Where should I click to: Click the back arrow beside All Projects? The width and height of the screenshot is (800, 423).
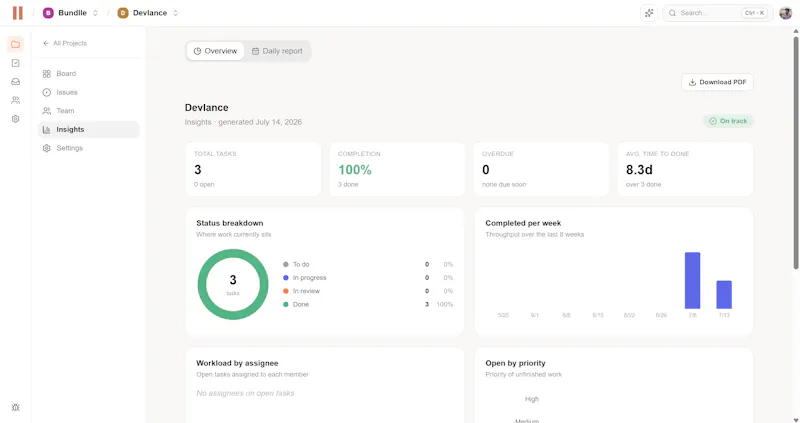tap(46, 43)
